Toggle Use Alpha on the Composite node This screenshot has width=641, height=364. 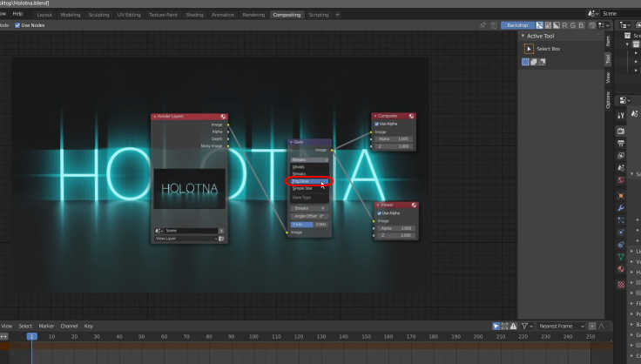tap(376, 124)
